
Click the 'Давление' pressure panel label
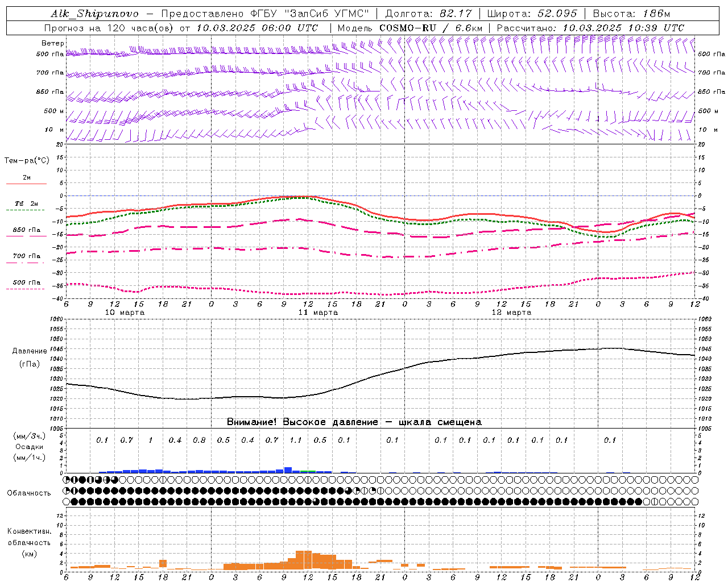(x=30, y=351)
